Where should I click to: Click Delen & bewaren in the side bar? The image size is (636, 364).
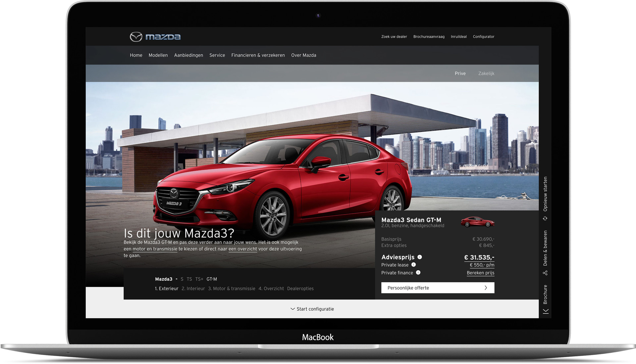(x=545, y=248)
